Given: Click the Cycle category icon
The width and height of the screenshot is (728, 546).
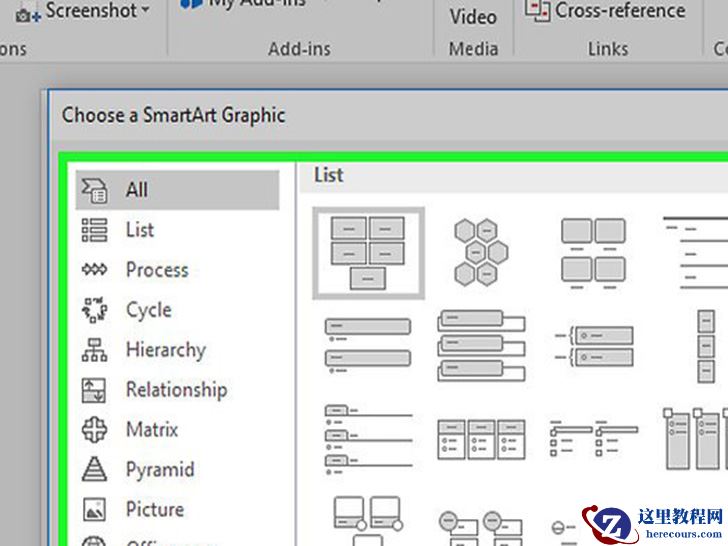Looking at the screenshot, I should pos(95,310).
